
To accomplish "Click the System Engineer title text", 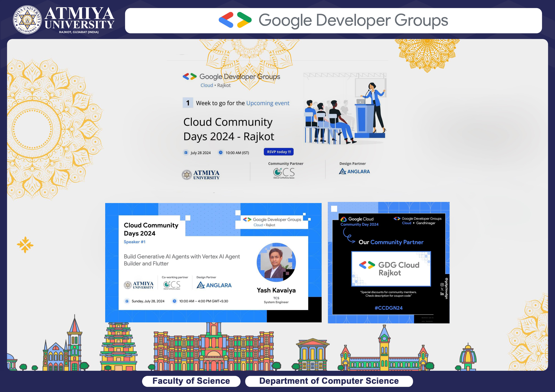I will pyautogui.click(x=276, y=302).
